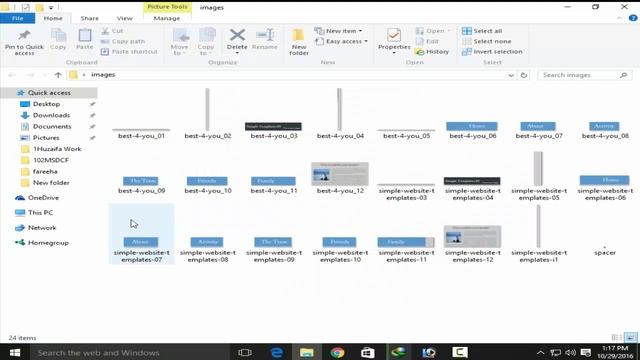Open Quick Access Toolbar dropdown arrow
The image size is (640, 360).
coord(51,7)
